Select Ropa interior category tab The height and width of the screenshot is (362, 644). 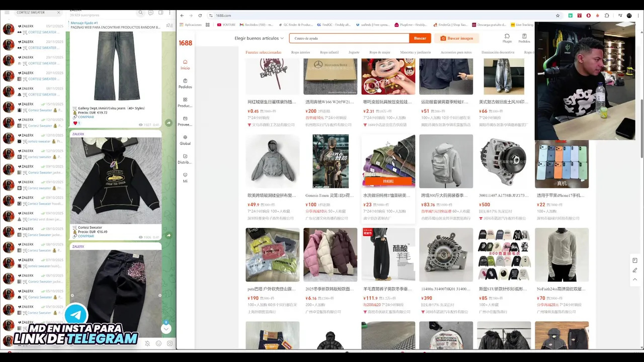coord(300,52)
